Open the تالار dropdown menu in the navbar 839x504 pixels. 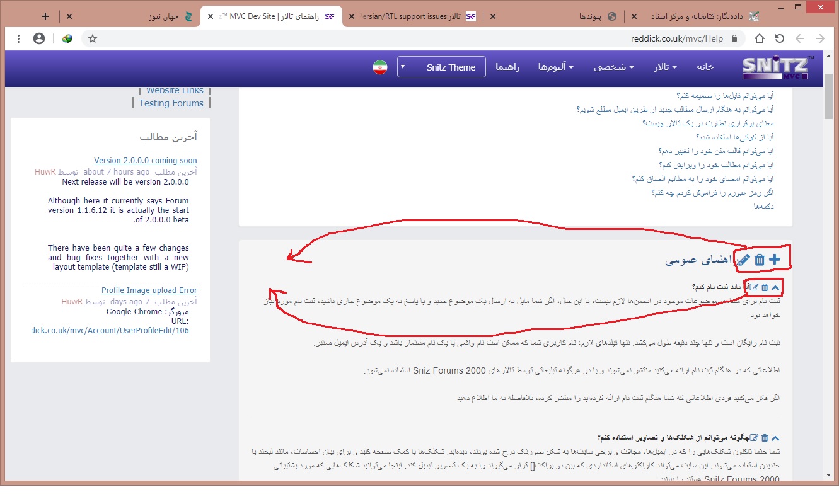click(665, 67)
